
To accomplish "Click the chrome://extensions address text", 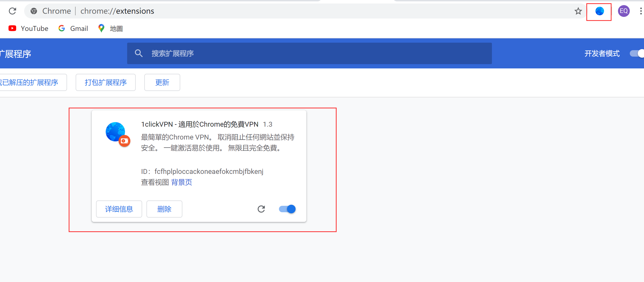I will click(117, 11).
